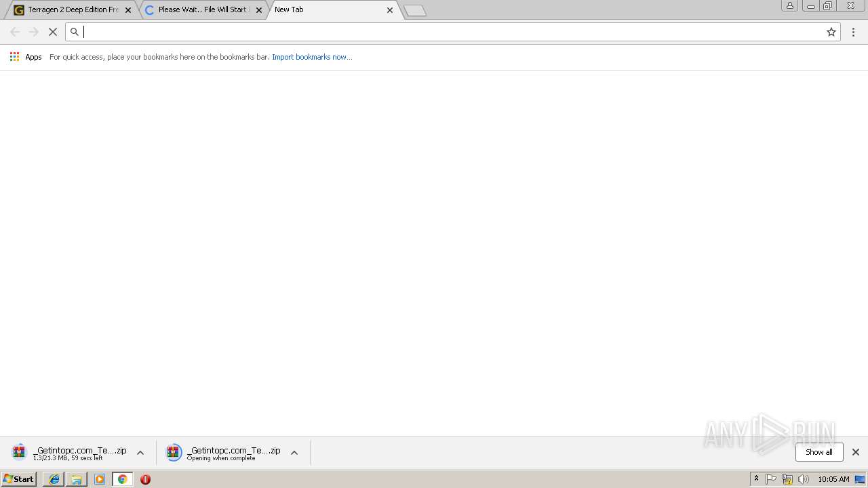Open the media player taskbar icon
868x488 pixels.
coord(100,479)
